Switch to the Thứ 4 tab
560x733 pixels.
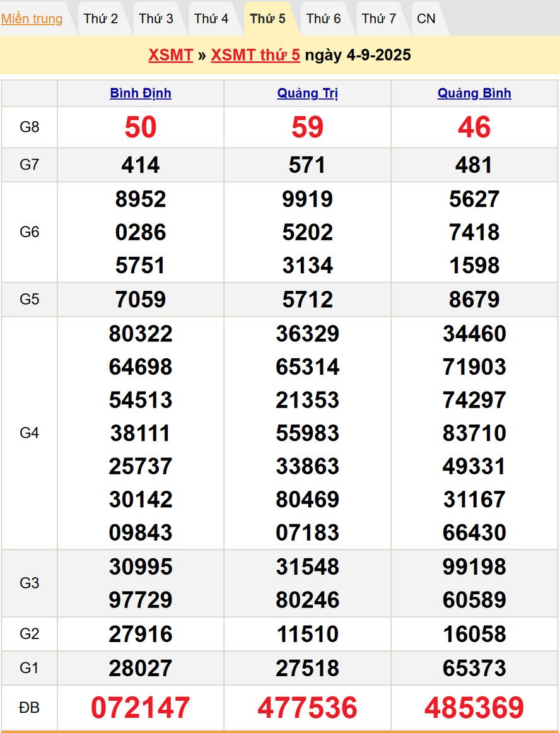211,19
